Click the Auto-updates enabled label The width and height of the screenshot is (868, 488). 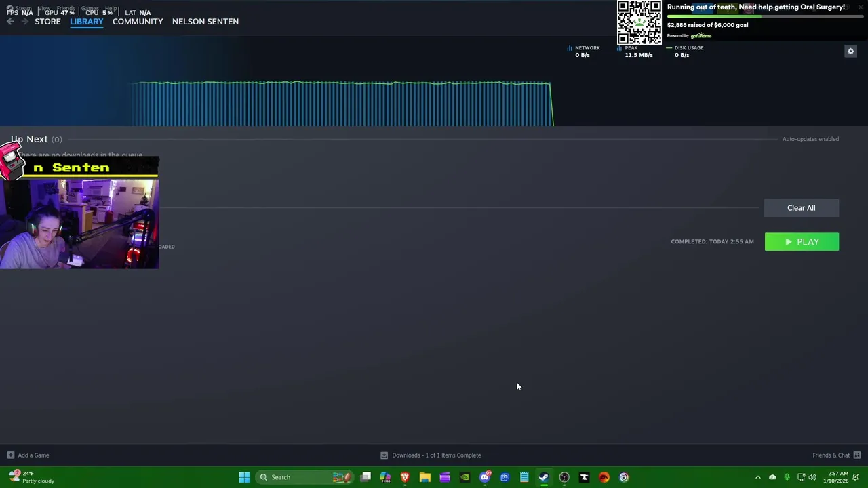[810, 139]
